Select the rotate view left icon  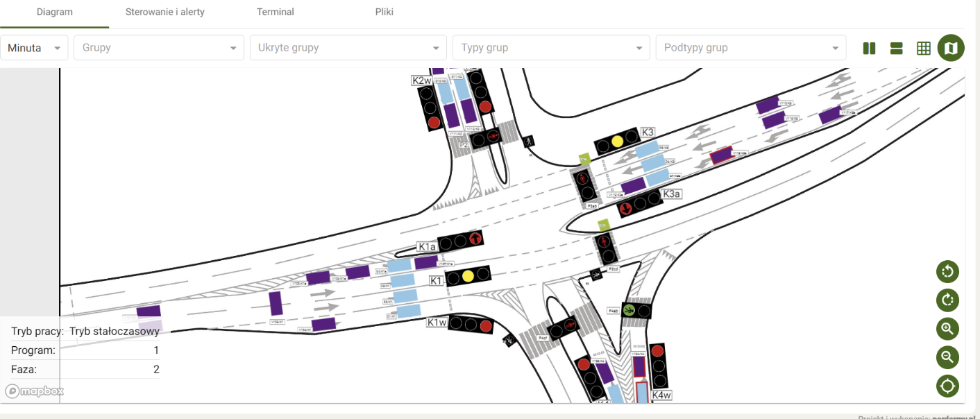(x=947, y=271)
